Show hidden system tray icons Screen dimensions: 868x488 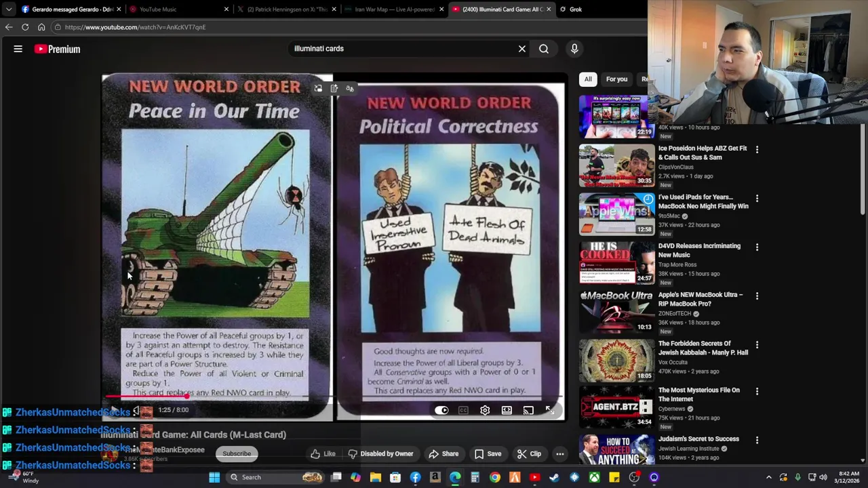pos(769,477)
